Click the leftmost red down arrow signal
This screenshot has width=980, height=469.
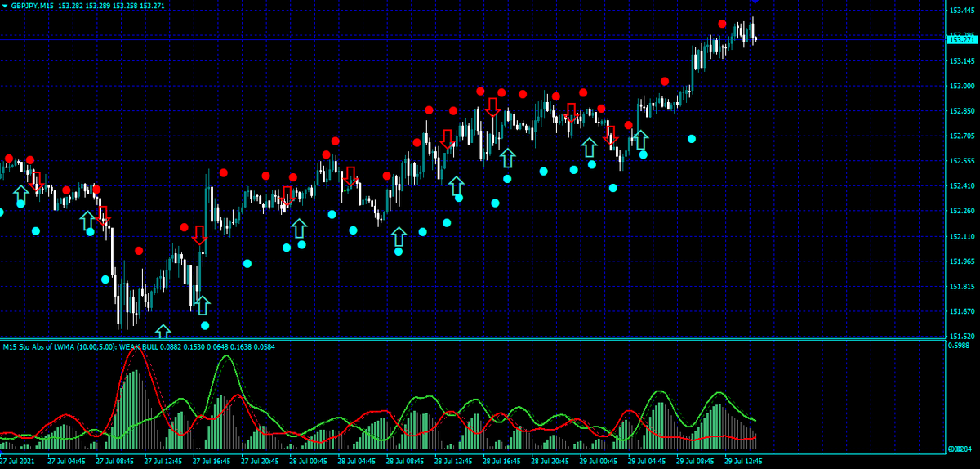35,181
